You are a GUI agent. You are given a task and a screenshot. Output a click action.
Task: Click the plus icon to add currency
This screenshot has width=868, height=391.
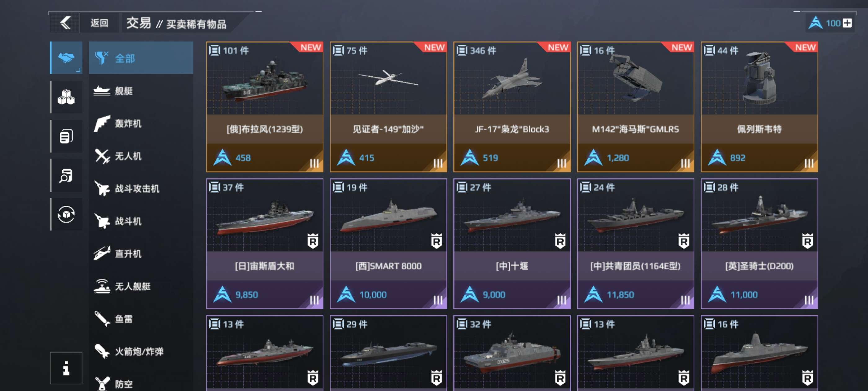tap(847, 23)
